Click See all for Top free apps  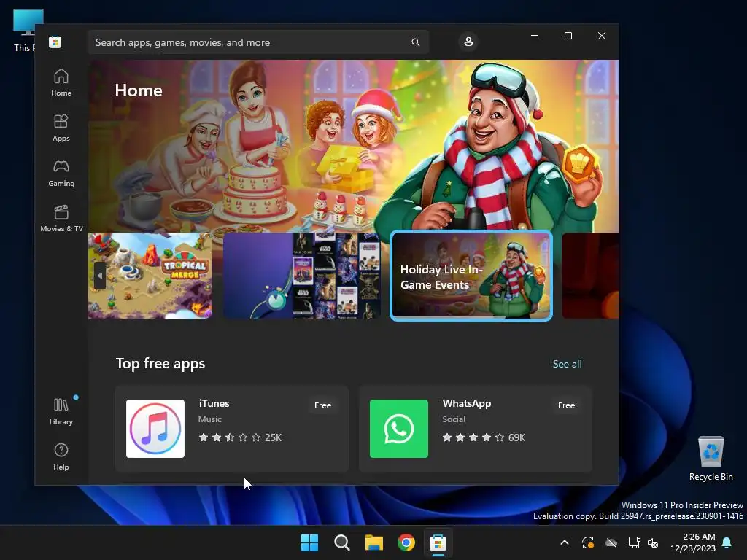[x=567, y=364]
